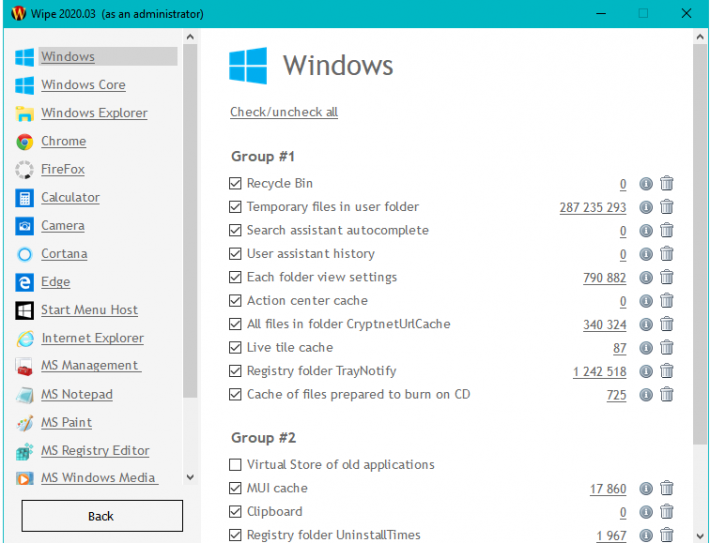Open Windows Explorer category
Image resolution: width=710 pixels, height=543 pixels.
(94, 113)
